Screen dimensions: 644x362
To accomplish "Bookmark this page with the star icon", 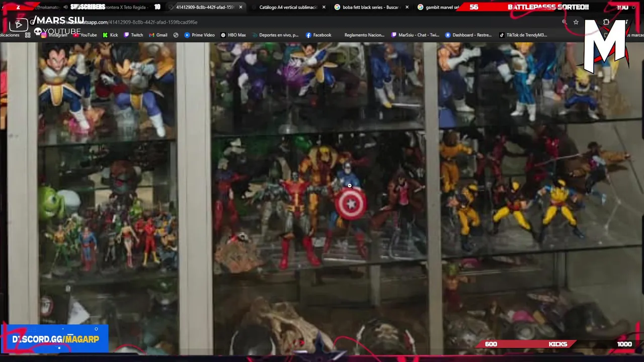I will pyautogui.click(x=576, y=22).
